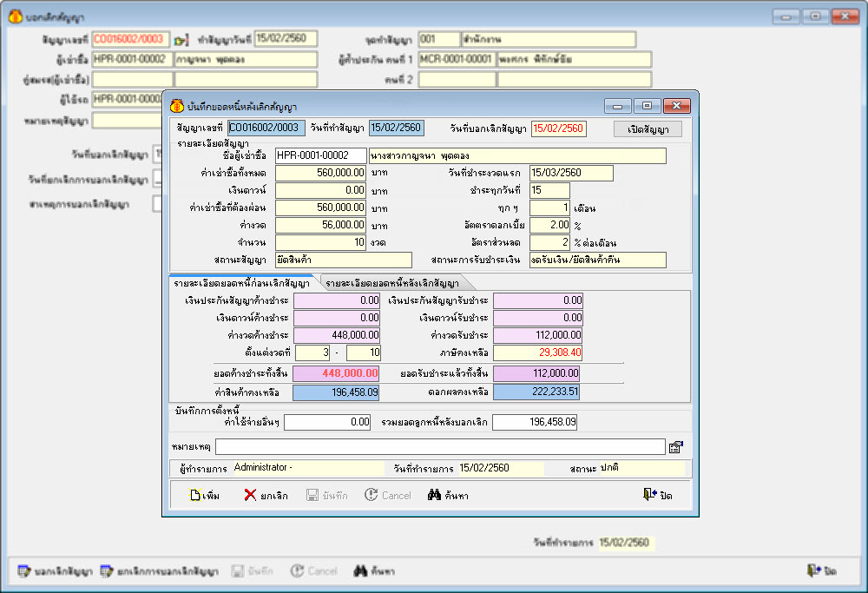Screen dimensions: 868x593
Task: Click the เปิดสัญญา button
Action: (648, 129)
